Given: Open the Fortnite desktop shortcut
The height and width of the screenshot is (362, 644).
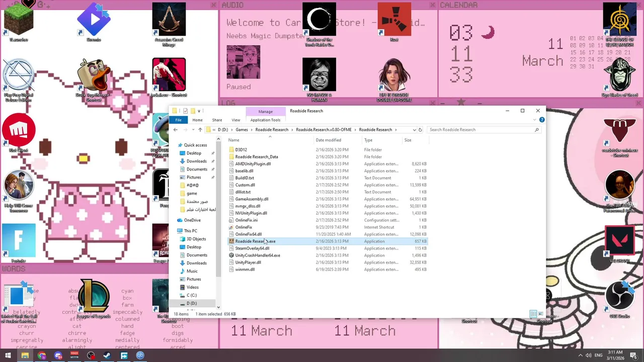Looking at the screenshot, I should [19, 244].
